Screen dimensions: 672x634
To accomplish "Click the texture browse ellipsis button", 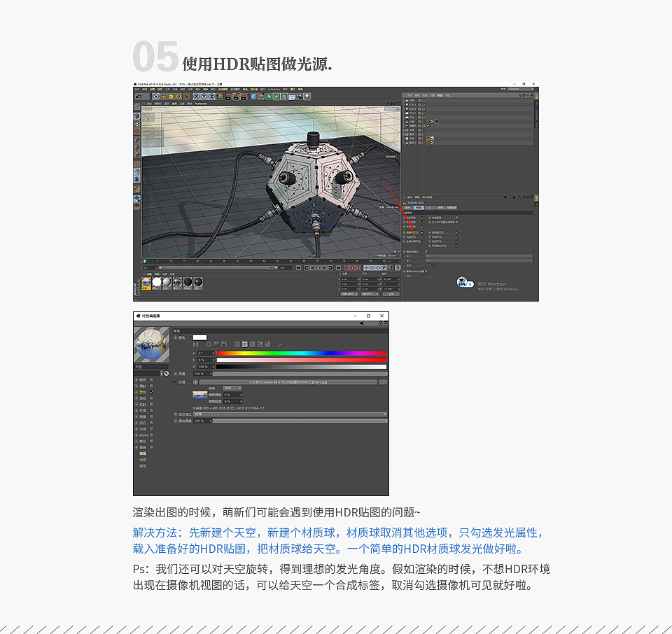I will 383,382.
